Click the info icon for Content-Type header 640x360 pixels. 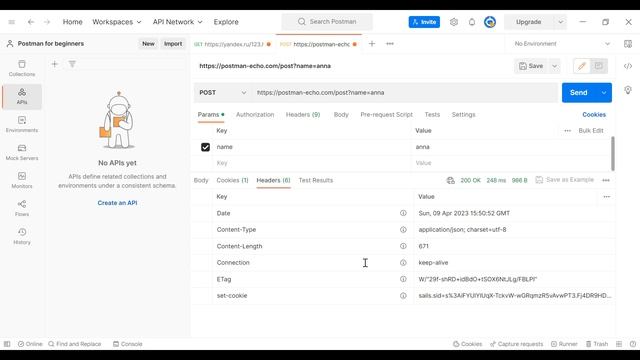[x=403, y=230]
